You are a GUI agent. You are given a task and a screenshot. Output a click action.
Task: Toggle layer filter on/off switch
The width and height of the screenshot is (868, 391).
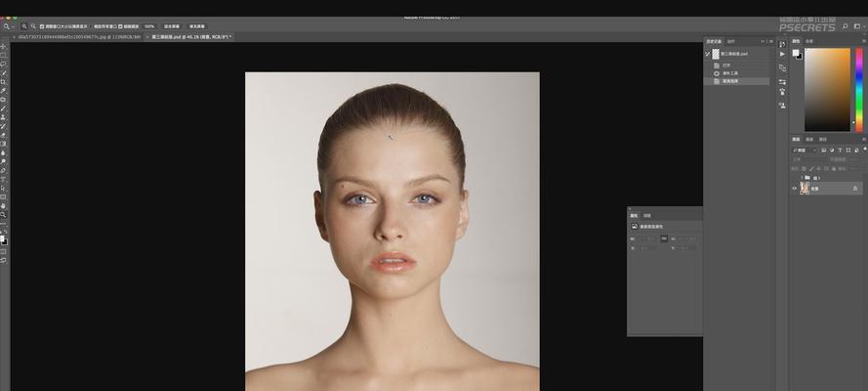[865, 150]
